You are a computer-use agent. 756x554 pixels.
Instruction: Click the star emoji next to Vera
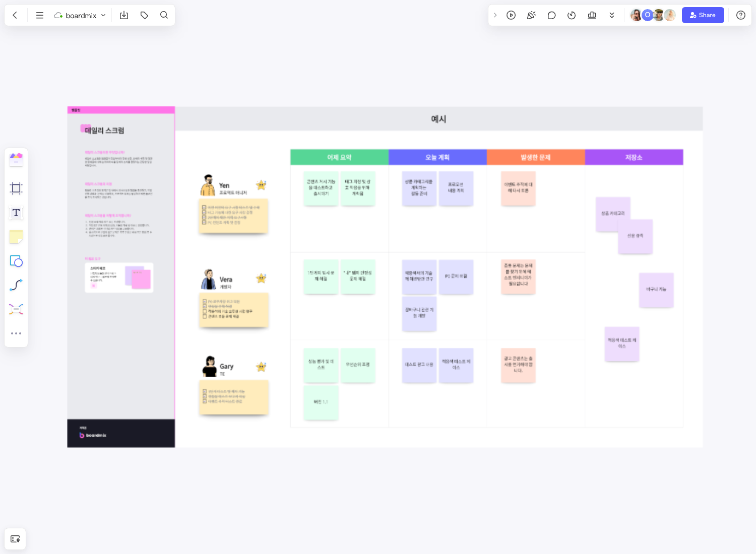[x=261, y=278]
